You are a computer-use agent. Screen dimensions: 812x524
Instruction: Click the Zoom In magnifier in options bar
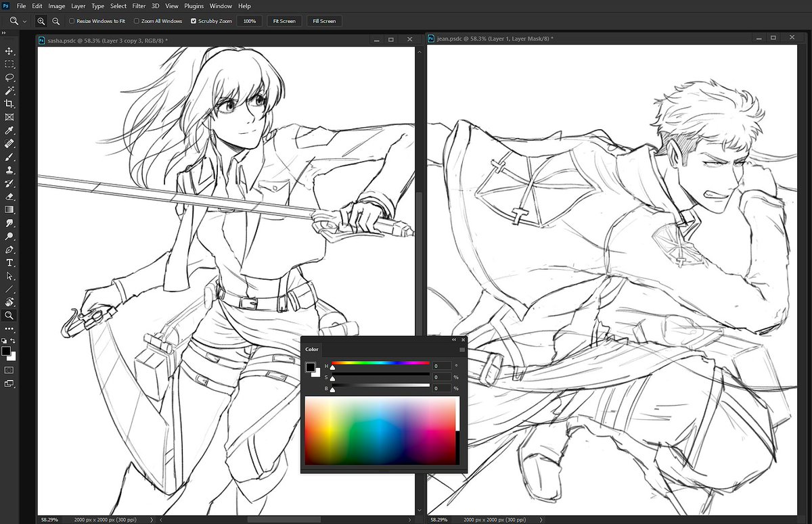[41, 22]
